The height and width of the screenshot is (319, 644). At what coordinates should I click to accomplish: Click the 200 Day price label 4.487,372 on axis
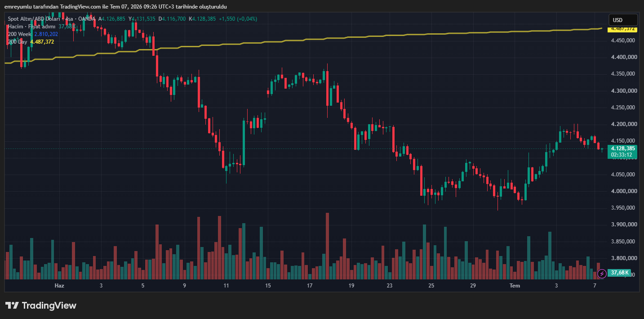pos(622,29)
